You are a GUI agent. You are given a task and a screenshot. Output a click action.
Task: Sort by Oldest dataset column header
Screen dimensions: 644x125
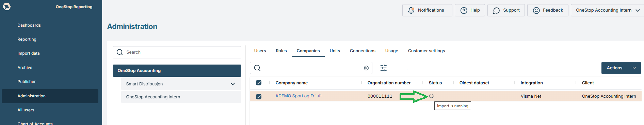[x=474, y=83]
